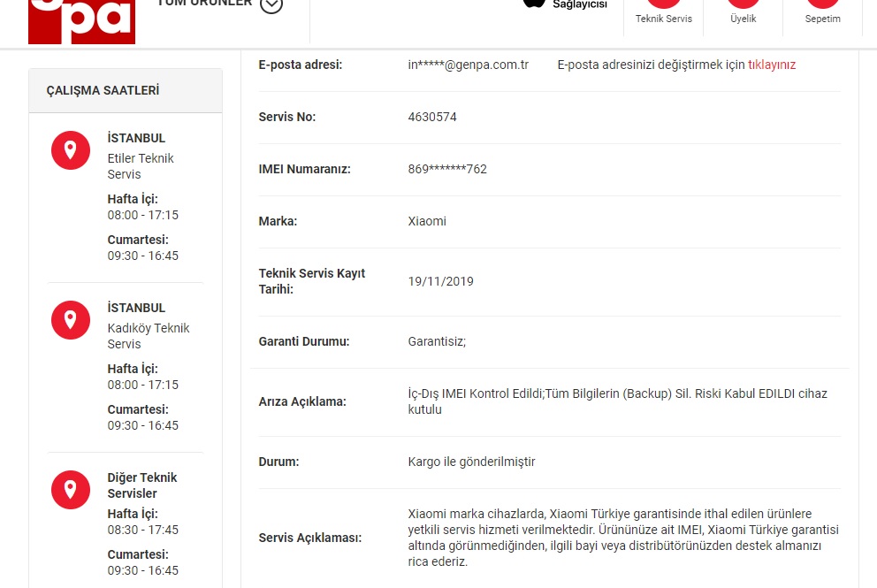Select the Kadıköy Teknik Servis text
Screen dimensions: 877x588
[149, 336]
